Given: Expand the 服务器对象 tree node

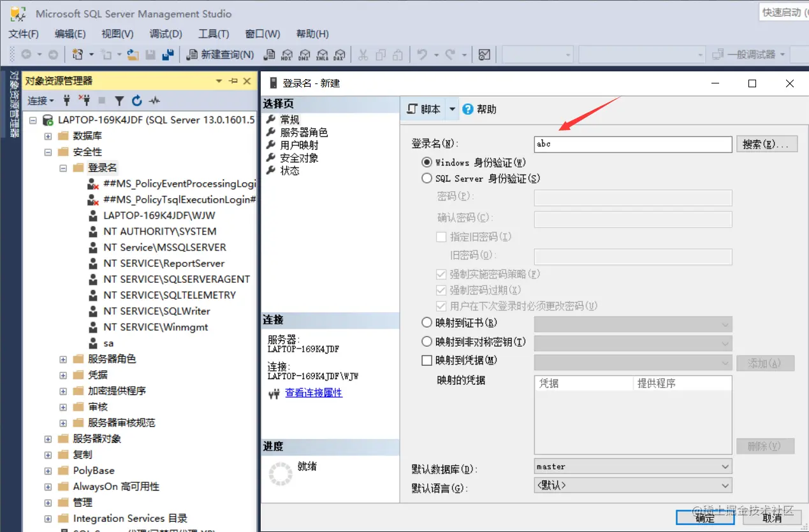Looking at the screenshot, I should [x=48, y=438].
